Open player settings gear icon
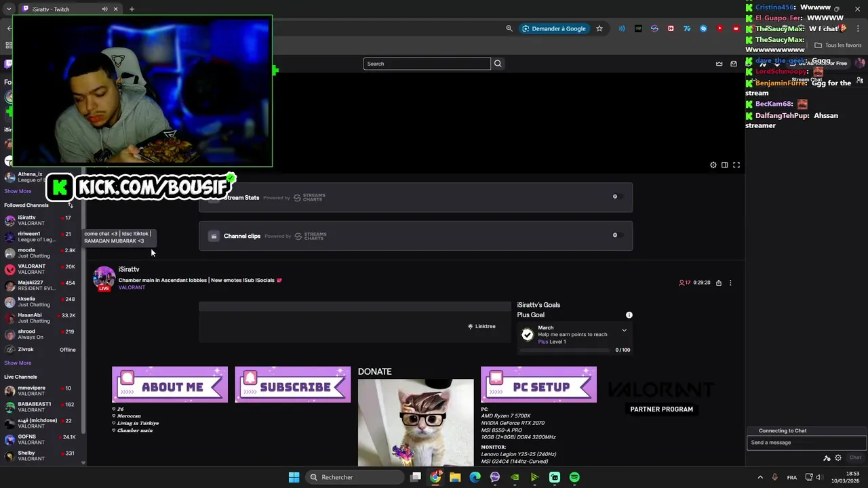Image resolution: width=868 pixels, height=488 pixels. [x=713, y=165]
